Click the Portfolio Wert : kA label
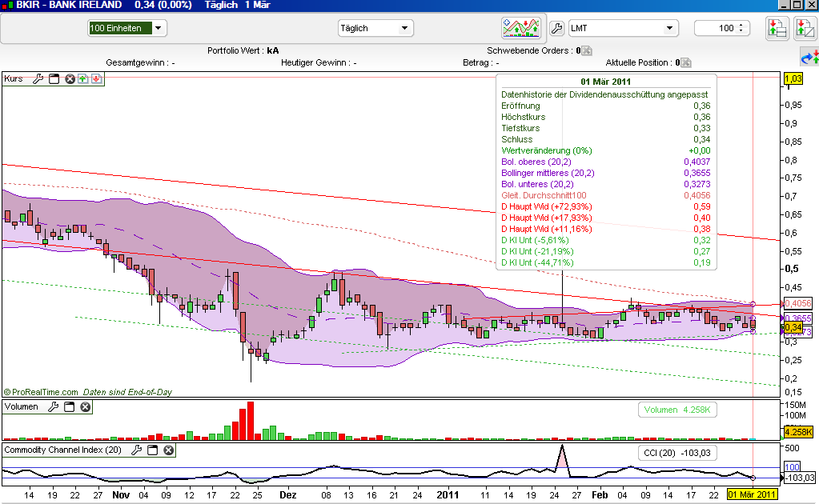The width and height of the screenshot is (819, 504). (243, 50)
